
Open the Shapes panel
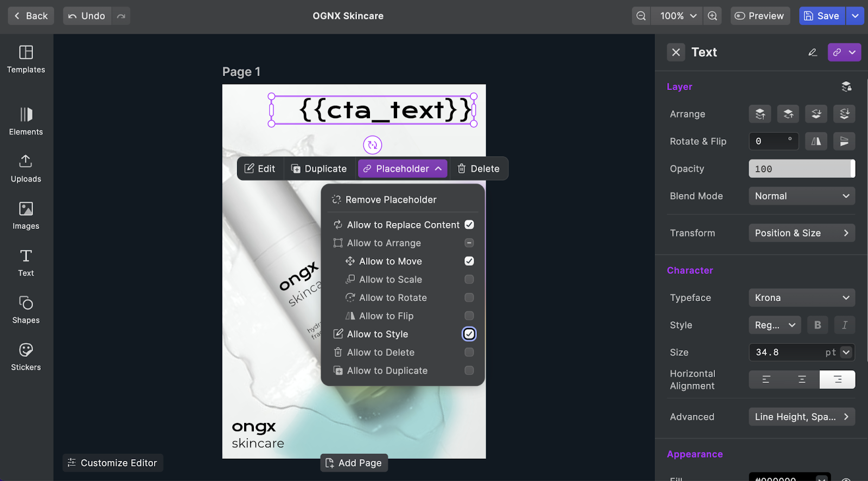pos(26,310)
